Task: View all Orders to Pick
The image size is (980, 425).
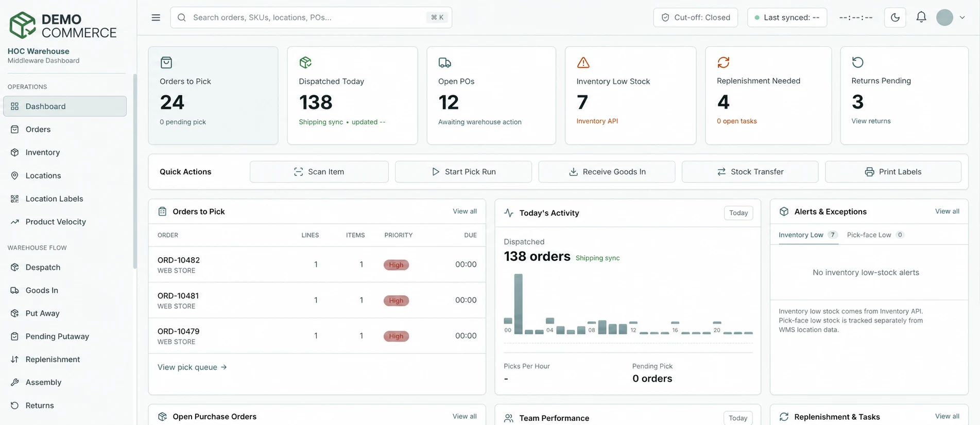Action: (x=465, y=211)
